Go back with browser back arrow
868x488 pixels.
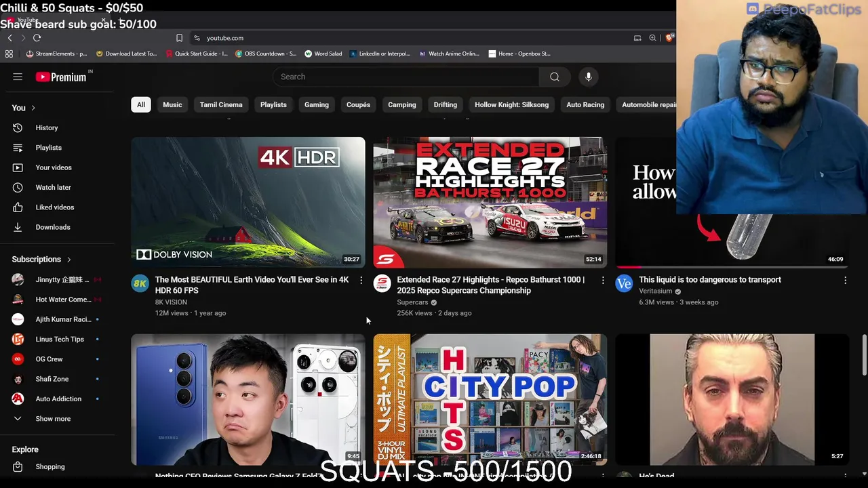tap(9, 38)
